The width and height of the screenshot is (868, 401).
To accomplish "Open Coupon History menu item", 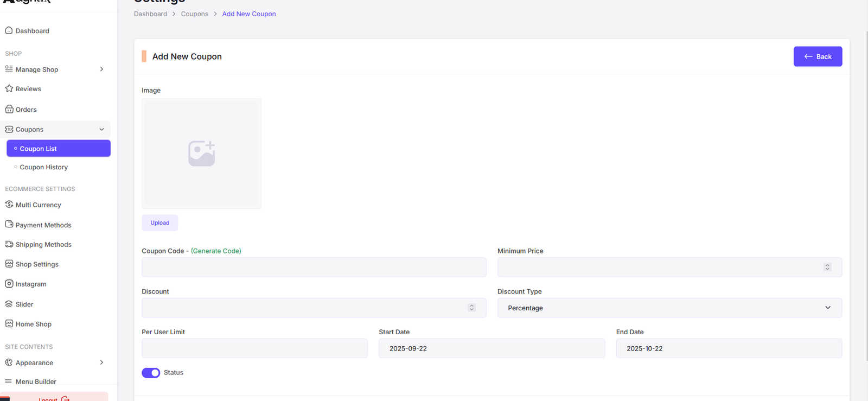I will (x=43, y=167).
